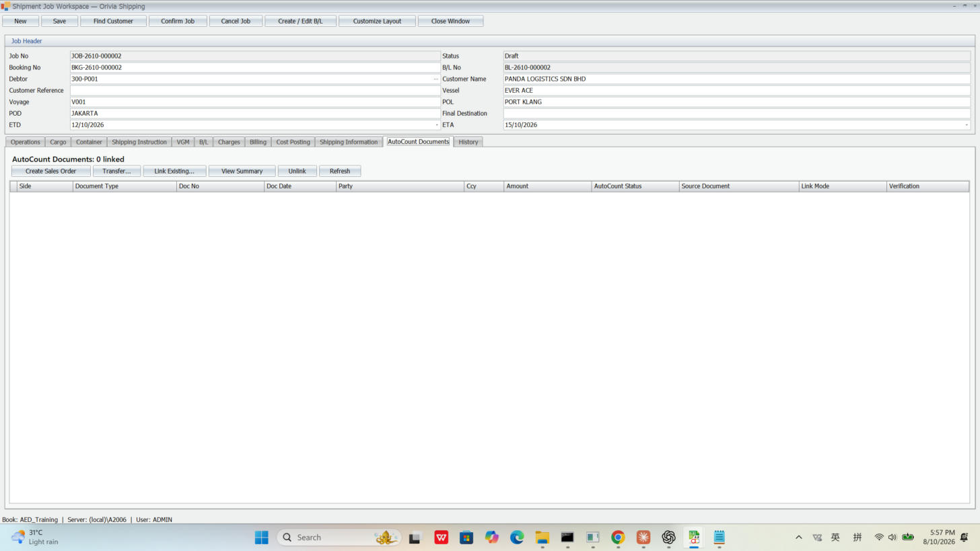
Task: Launch Microsoft Edge from the taskbar
Action: click(x=517, y=537)
